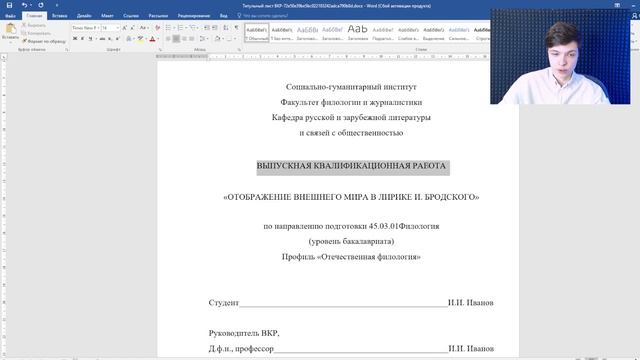Switch to the Макет tab
Image resolution: width=640 pixels, height=360 pixels.
(x=107, y=16)
